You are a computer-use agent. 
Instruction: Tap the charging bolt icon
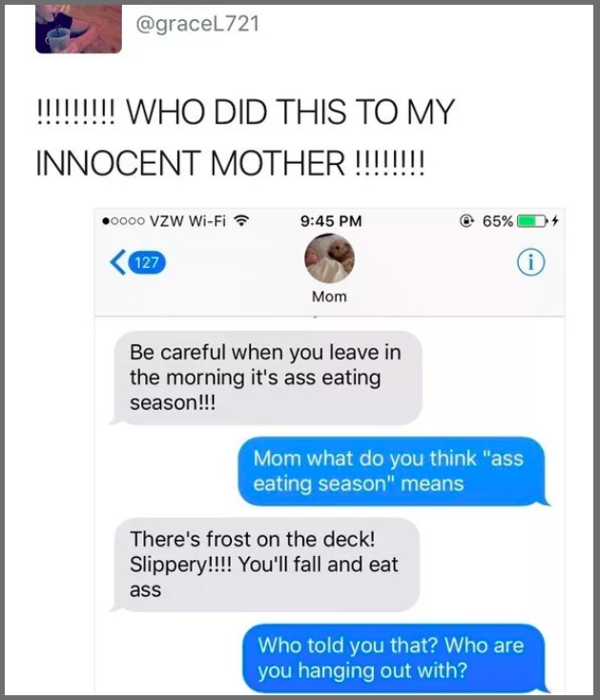tap(554, 220)
